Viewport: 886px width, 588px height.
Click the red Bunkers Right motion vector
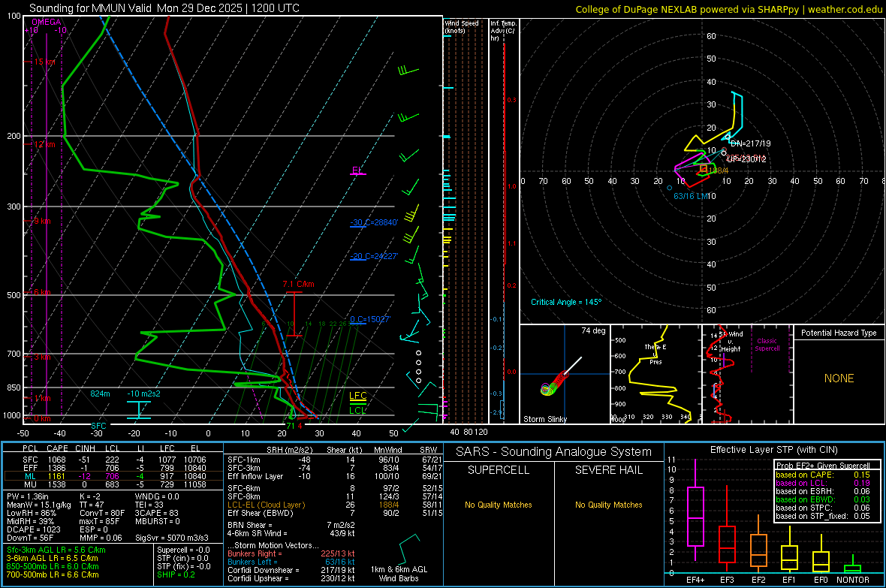[291, 553]
